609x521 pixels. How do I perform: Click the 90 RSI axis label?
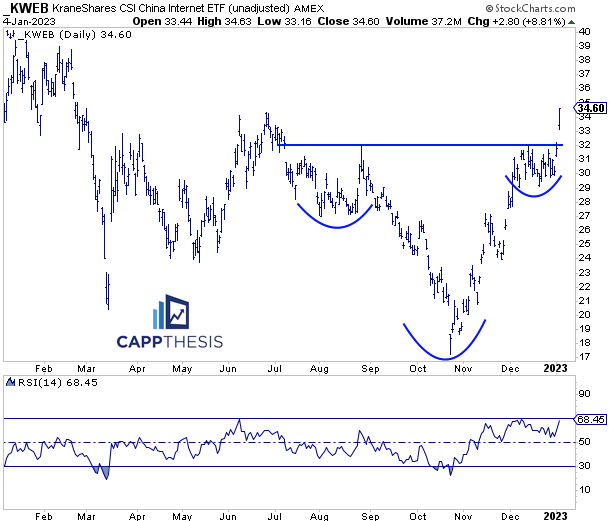pyautogui.click(x=584, y=394)
